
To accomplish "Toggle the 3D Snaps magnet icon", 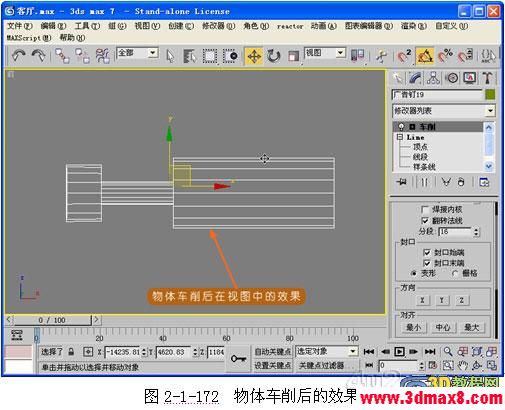I will pyautogui.click(x=404, y=56).
